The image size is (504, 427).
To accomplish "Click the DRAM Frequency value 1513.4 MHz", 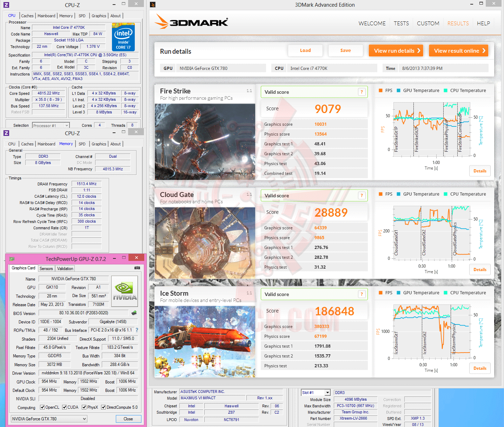I will pos(87,184).
